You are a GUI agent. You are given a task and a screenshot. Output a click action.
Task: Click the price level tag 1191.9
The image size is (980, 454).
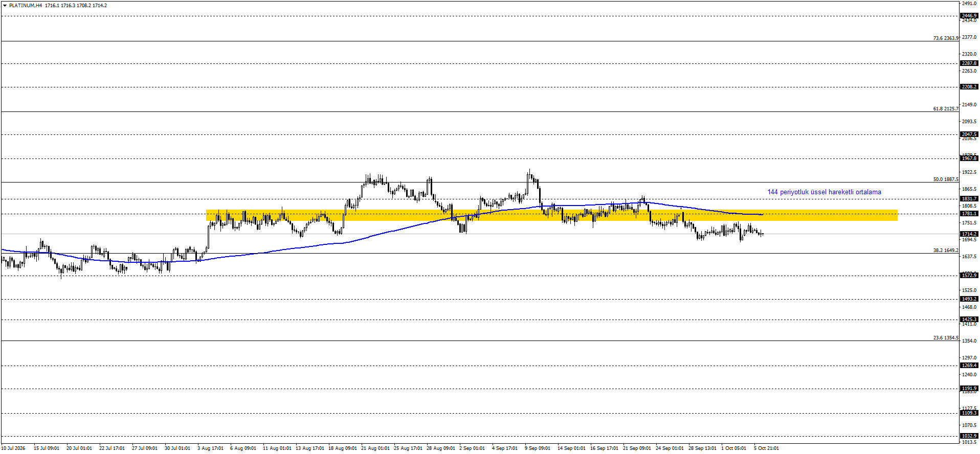tap(969, 389)
